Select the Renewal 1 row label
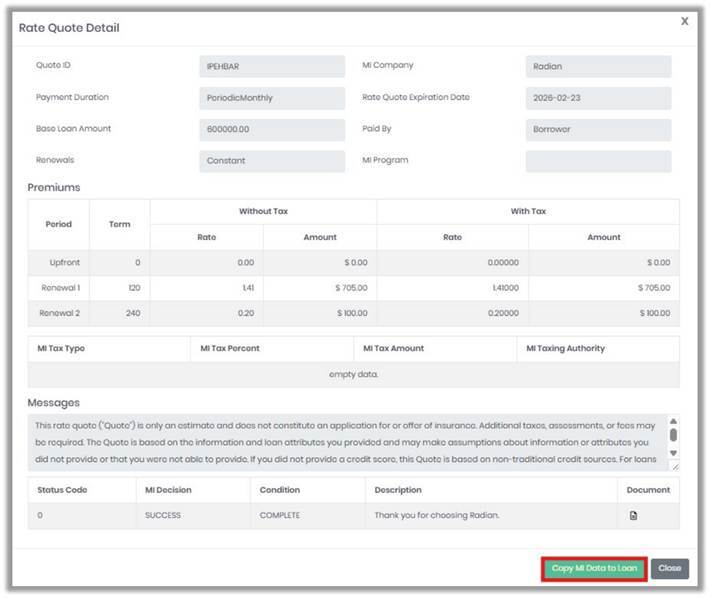 61,288
